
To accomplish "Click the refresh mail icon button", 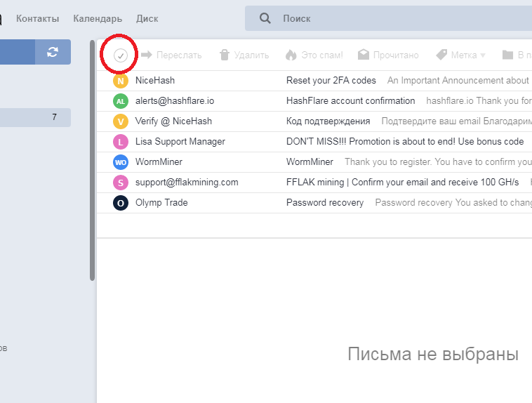I will [x=53, y=52].
